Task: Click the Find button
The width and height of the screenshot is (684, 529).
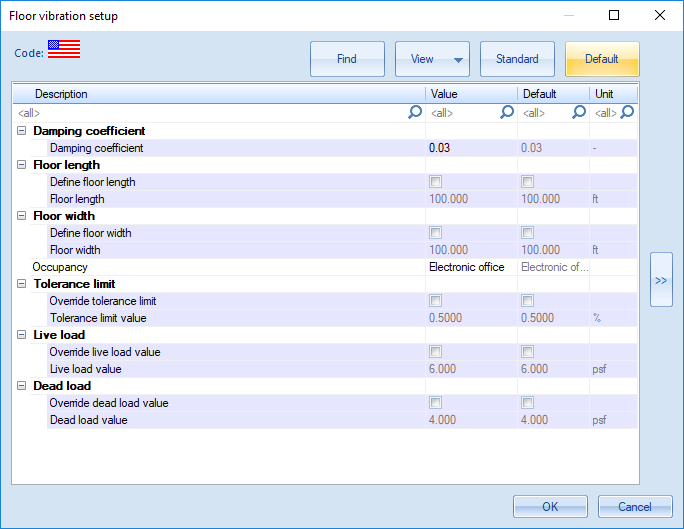Action: click(347, 59)
